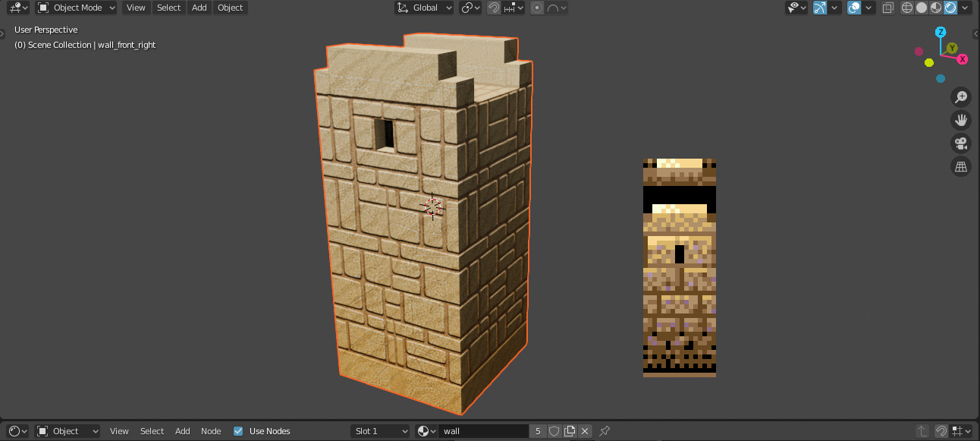Switch perspective/orthographic with grid icon
Screen dimensions: 980x441
tap(961, 166)
